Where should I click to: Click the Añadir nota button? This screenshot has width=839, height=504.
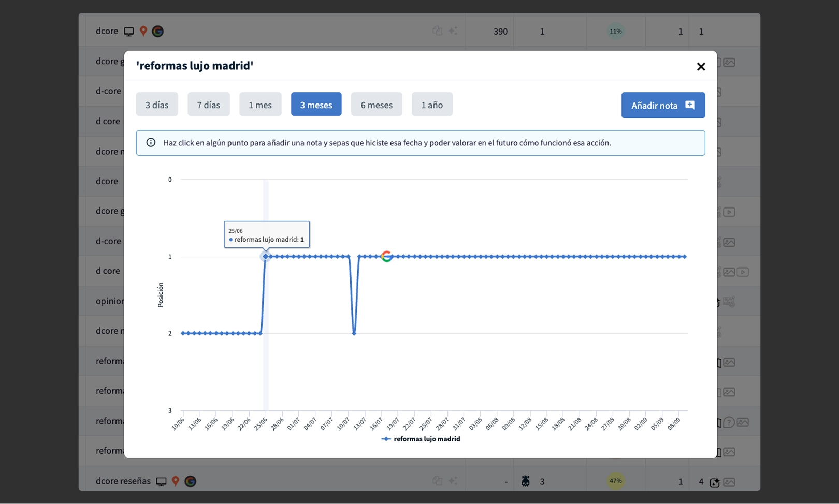[663, 105]
